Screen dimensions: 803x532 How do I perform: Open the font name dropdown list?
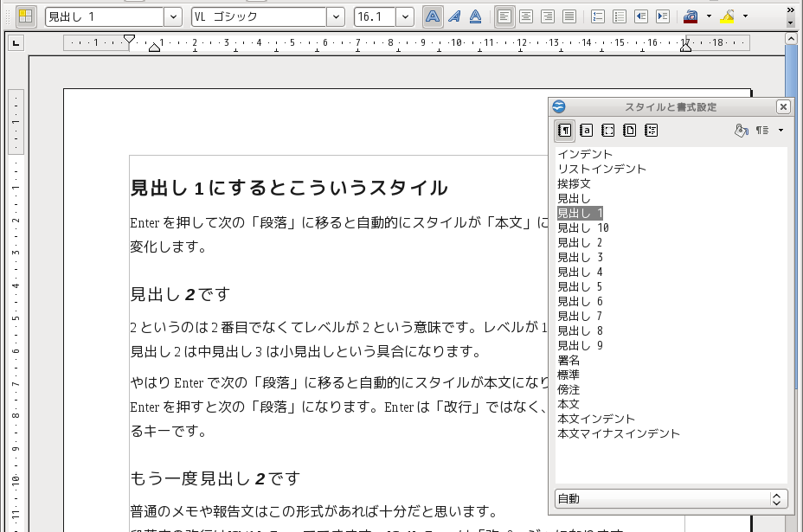pos(336,16)
